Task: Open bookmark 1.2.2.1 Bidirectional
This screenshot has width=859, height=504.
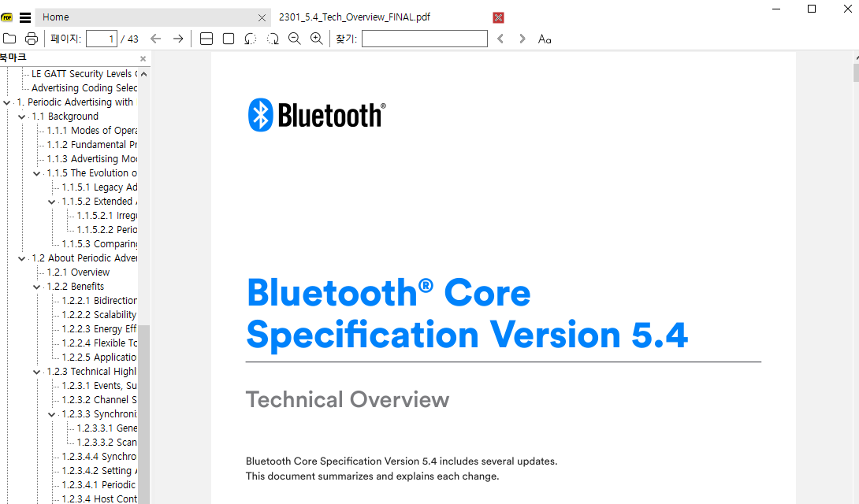Action: click(x=99, y=300)
